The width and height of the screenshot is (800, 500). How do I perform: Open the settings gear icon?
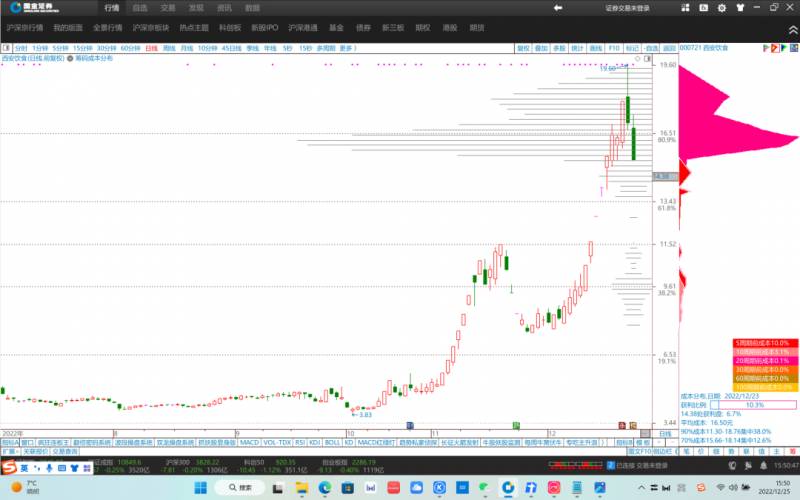point(722,8)
